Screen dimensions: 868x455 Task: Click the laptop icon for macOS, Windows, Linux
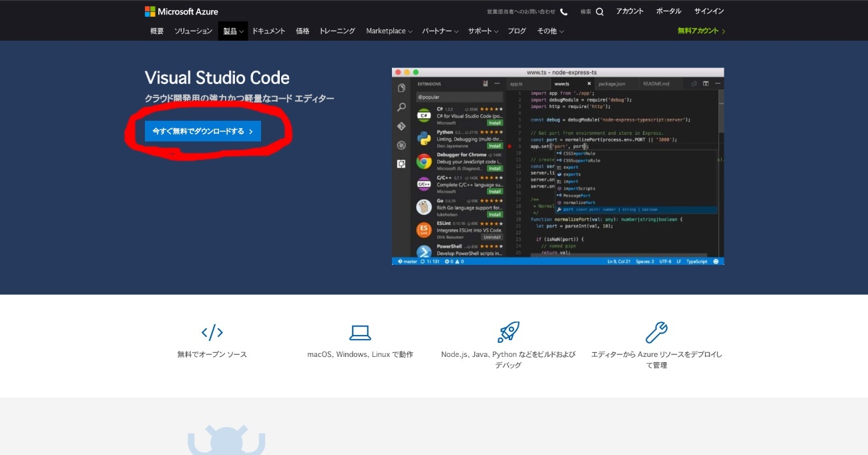click(360, 332)
